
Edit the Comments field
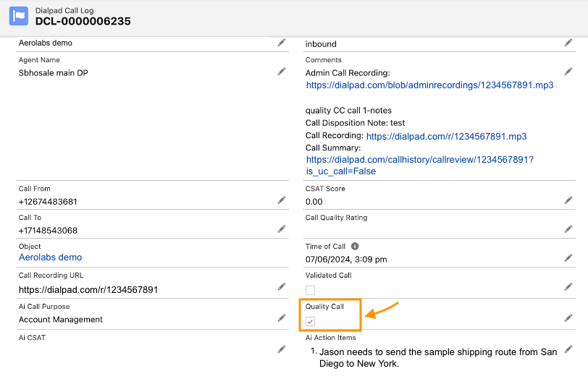pos(568,72)
